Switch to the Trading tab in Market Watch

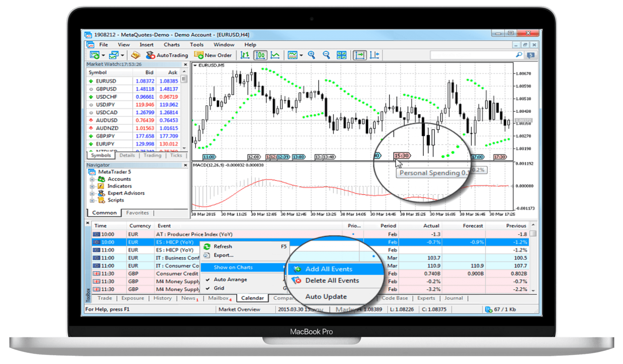pos(152,155)
